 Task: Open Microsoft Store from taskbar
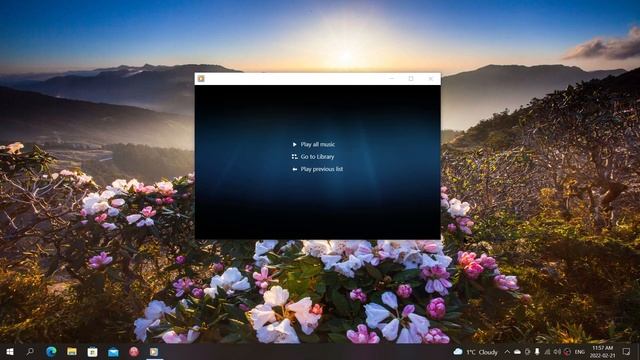93,351
